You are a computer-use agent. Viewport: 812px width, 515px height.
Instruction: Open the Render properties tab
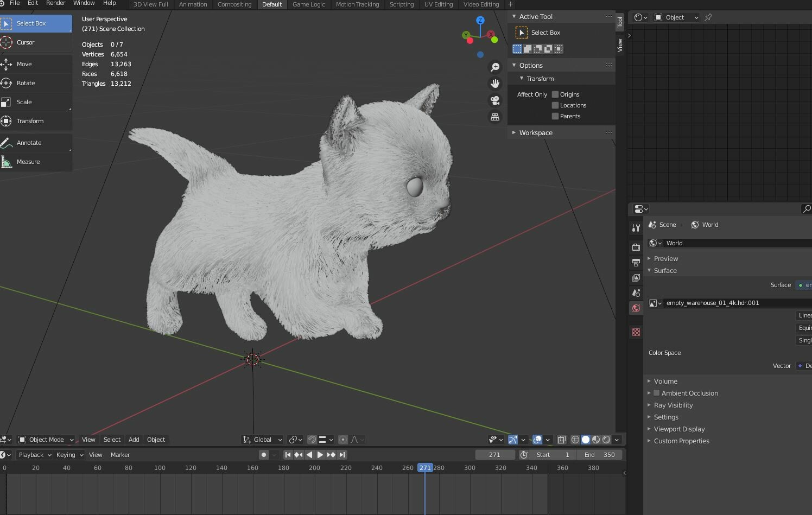pyautogui.click(x=636, y=247)
